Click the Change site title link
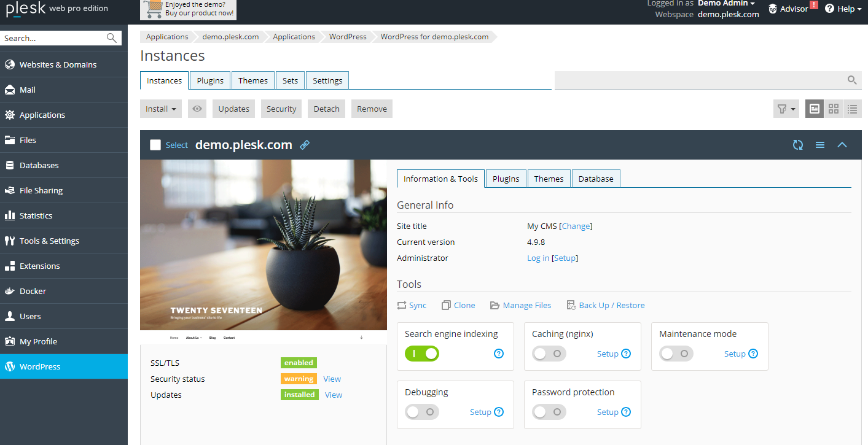 [576, 226]
